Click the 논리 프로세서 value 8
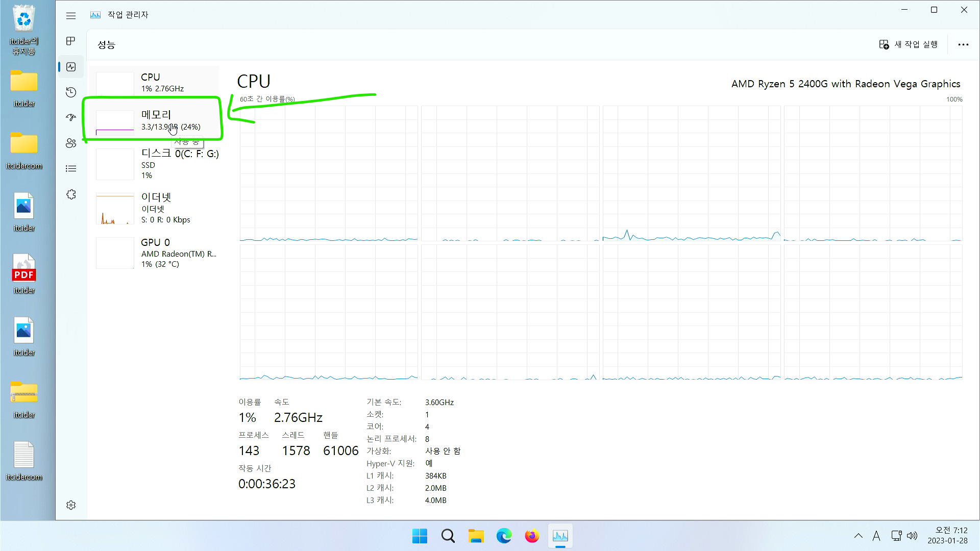 click(x=427, y=439)
